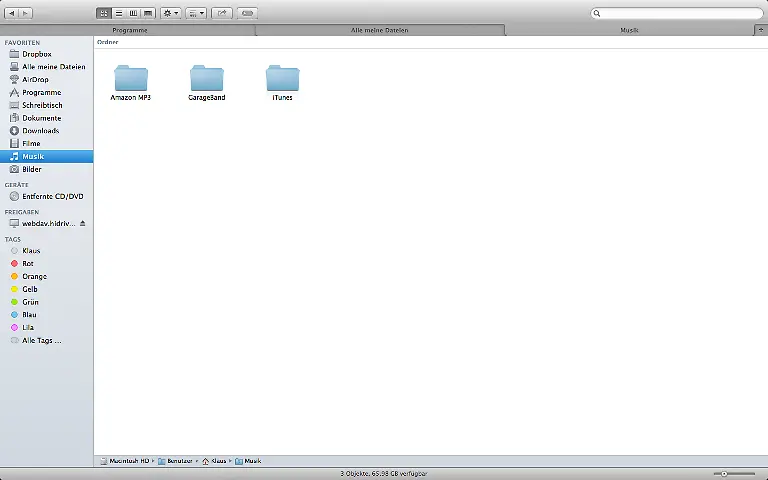Switch to list view
768x480 pixels.
119,13
